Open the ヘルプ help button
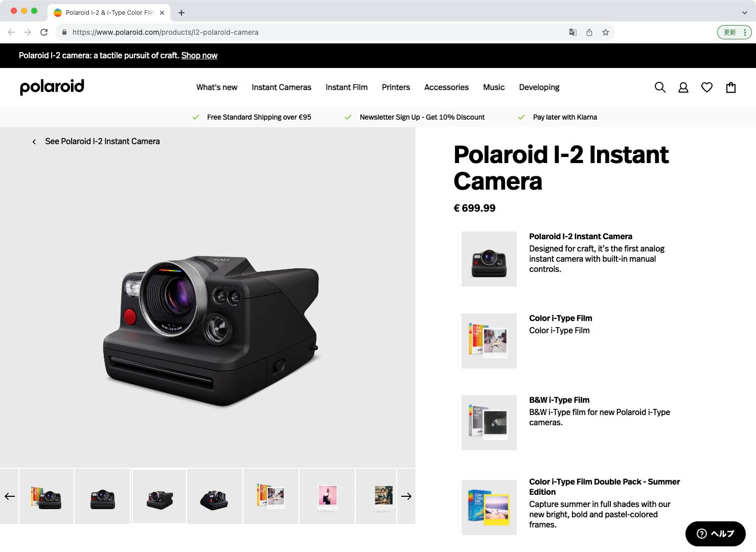The height and width of the screenshot is (552, 756). tap(715, 534)
